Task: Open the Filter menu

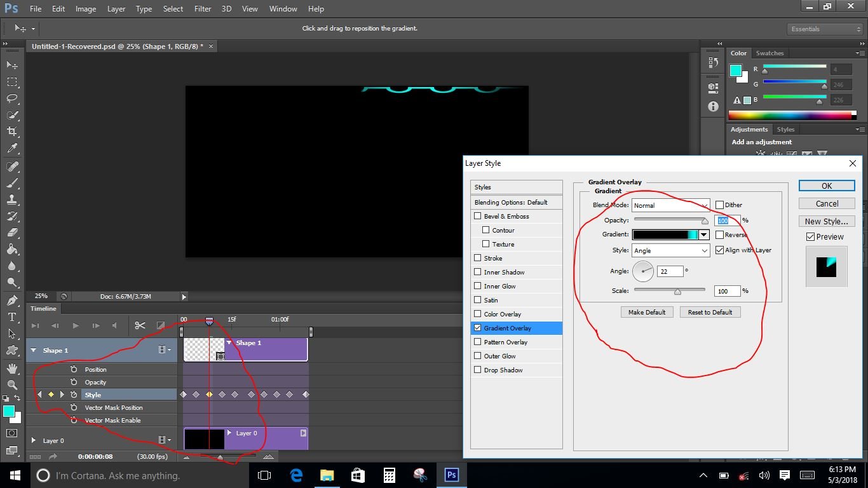Action: tap(203, 9)
